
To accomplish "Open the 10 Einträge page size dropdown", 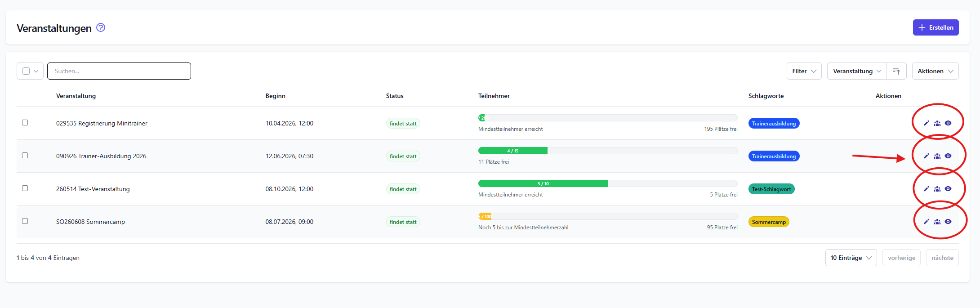I will (851, 258).
